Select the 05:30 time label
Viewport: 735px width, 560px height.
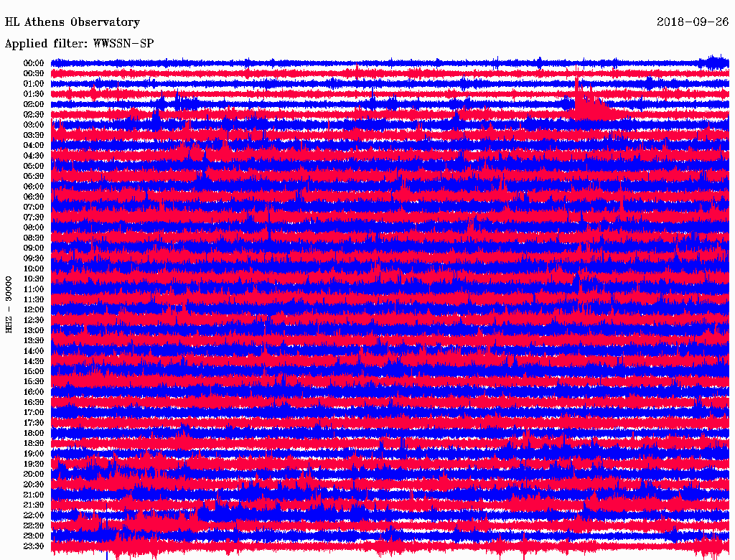pyautogui.click(x=34, y=177)
